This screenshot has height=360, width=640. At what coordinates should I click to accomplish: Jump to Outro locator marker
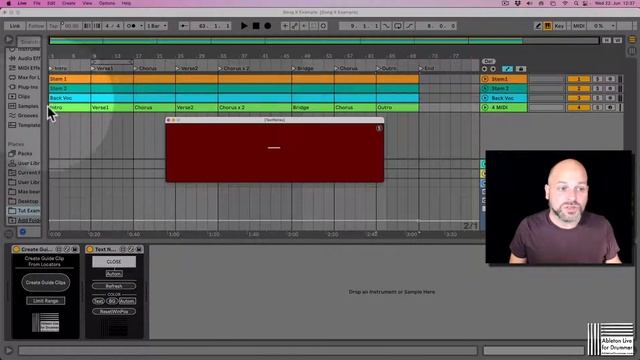(387, 68)
